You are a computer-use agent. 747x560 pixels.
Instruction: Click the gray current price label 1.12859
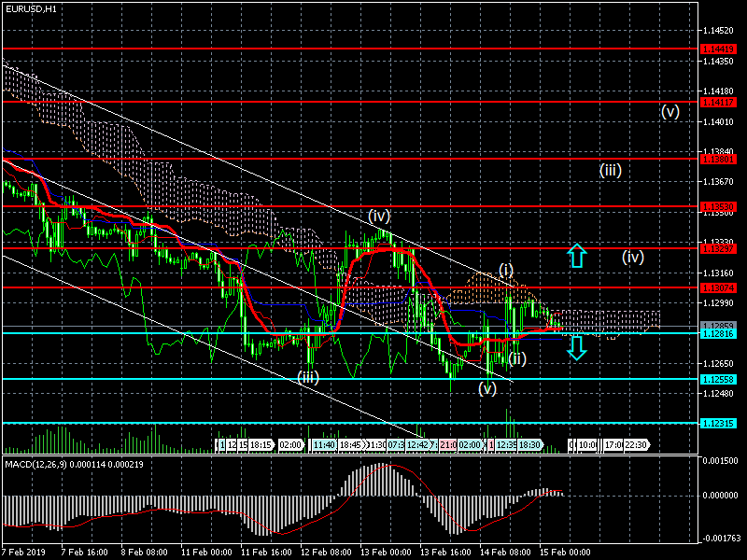[718, 326]
